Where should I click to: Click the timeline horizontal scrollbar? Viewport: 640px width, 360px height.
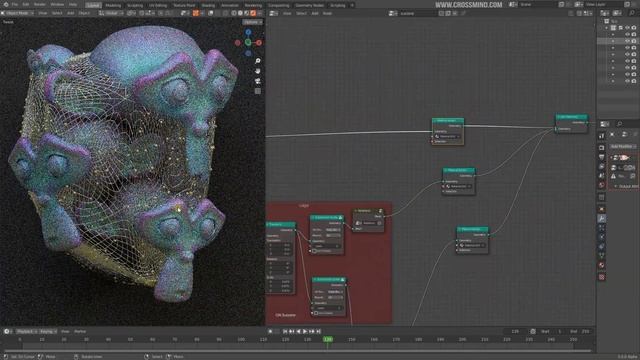pos(297,350)
